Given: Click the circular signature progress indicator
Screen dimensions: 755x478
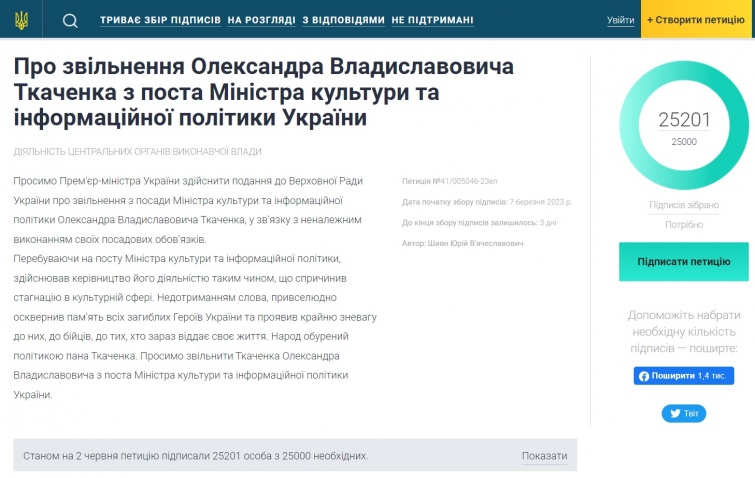Looking at the screenshot, I should pos(684,129).
